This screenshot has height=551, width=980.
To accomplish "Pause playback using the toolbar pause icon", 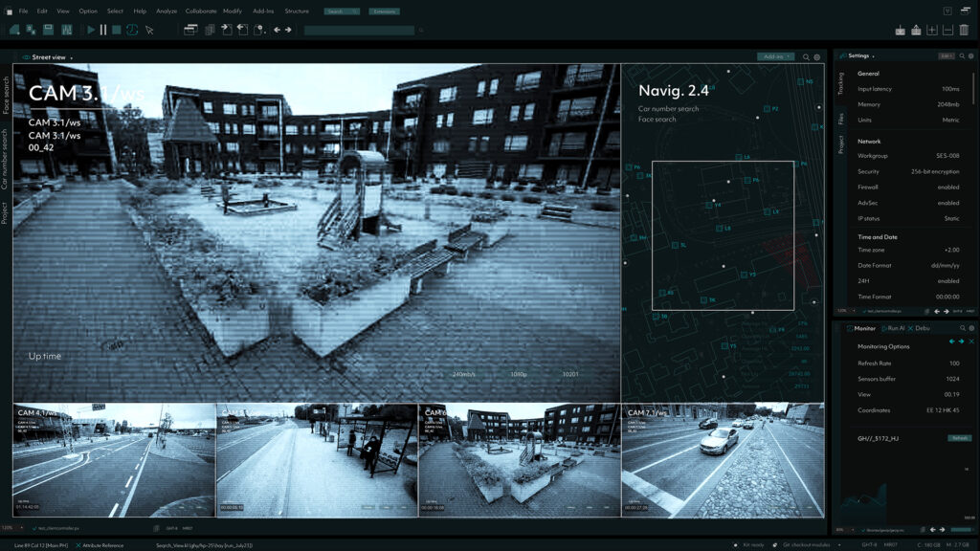I will (x=103, y=30).
